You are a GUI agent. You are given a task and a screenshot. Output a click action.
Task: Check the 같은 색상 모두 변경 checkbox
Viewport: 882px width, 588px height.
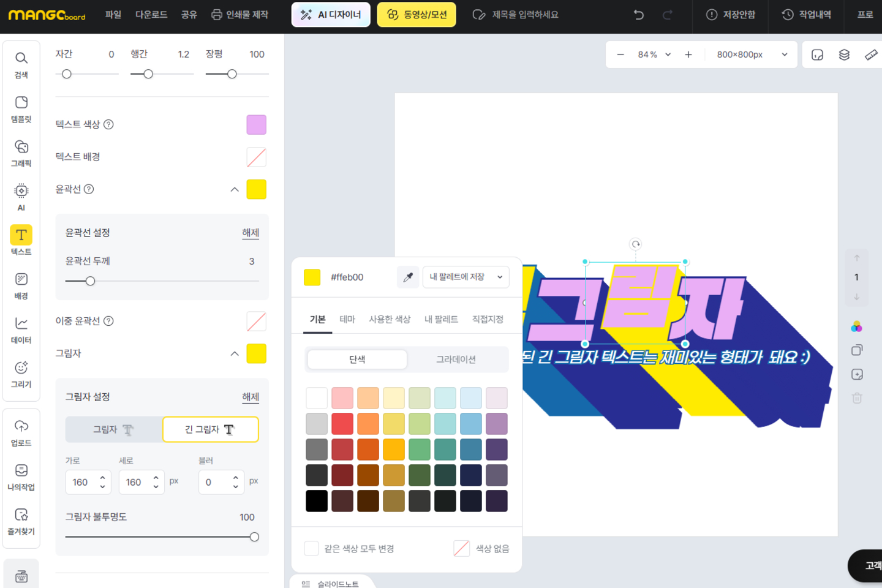point(312,548)
